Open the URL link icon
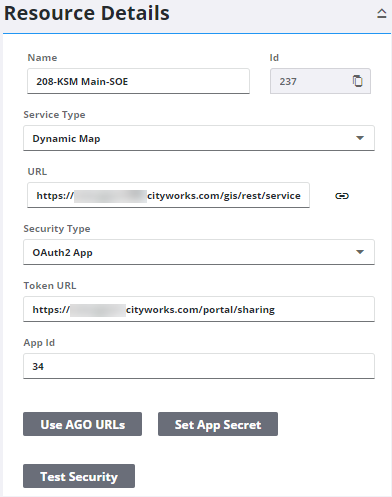Screen dimensions: 392x497 (x=342, y=196)
